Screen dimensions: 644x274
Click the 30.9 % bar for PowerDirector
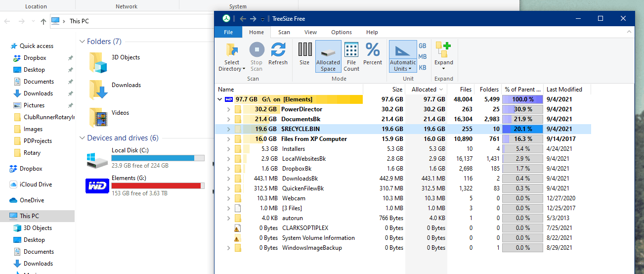pyautogui.click(x=522, y=109)
